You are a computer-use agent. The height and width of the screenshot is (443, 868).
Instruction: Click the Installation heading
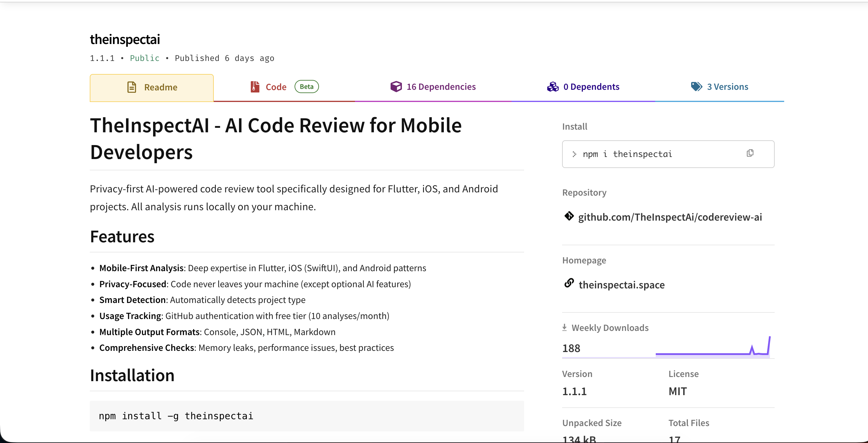(132, 376)
